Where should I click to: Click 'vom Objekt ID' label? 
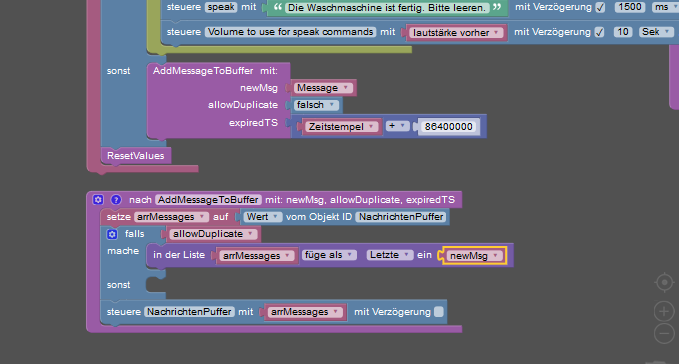tap(319, 217)
